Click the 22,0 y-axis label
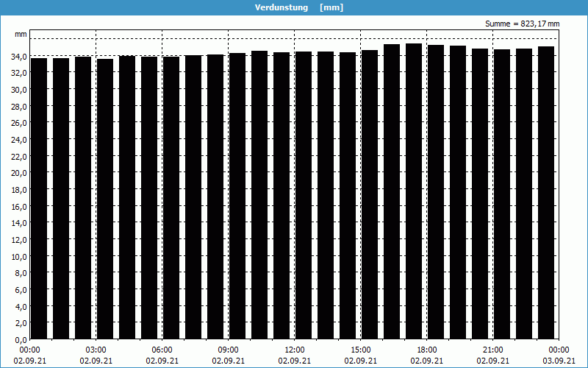588x368 pixels. click(19, 156)
